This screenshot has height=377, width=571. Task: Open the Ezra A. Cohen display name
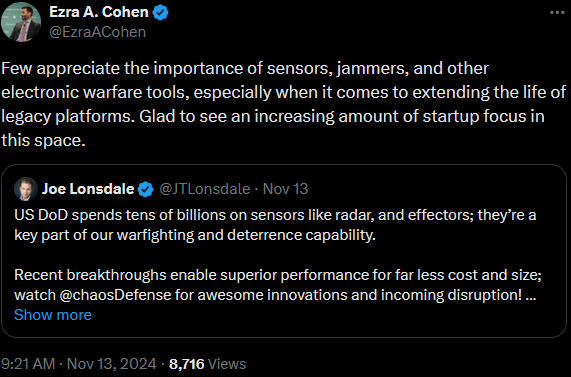[99, 12]
